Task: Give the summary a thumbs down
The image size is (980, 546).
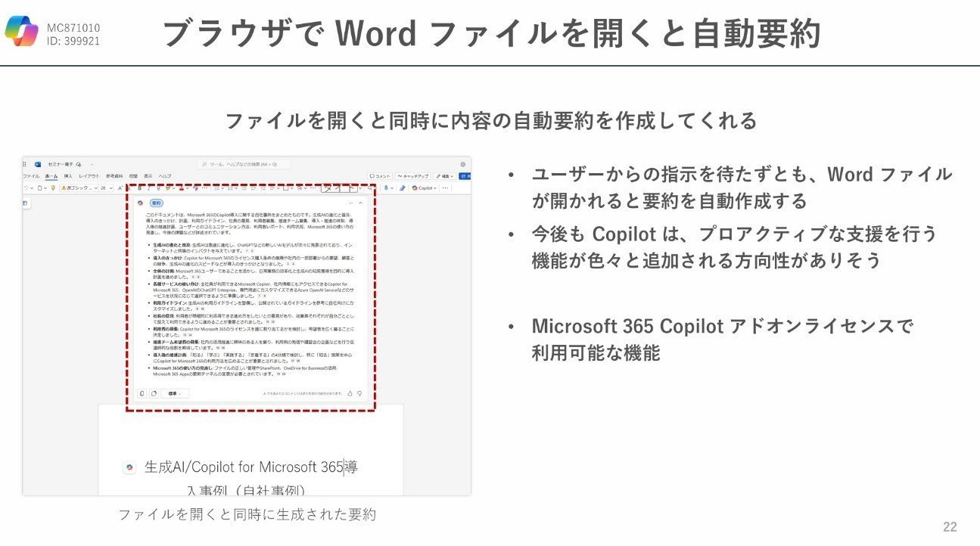Action: [359, 393]
